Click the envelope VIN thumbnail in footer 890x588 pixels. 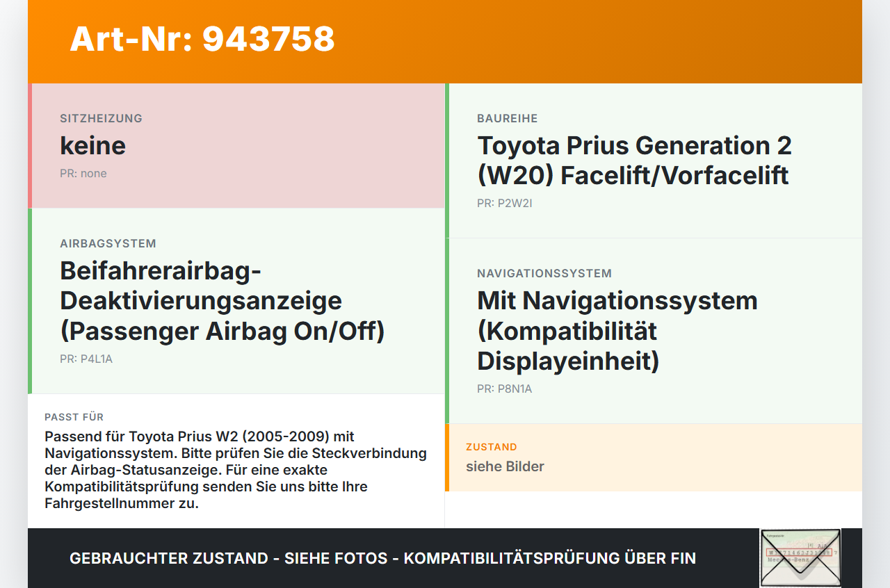tap(800, 558)
